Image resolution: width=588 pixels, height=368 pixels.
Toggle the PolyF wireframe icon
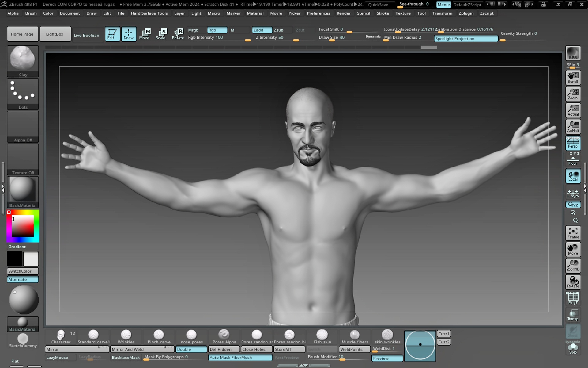click(x=573, y=298)
